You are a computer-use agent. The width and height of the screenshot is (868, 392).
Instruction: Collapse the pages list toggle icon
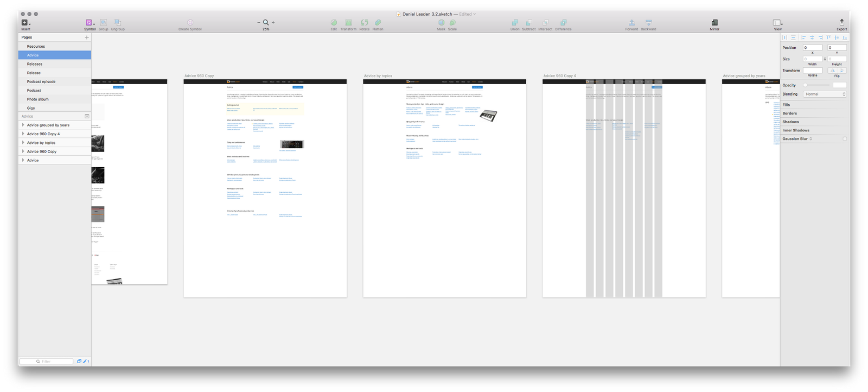87,116
